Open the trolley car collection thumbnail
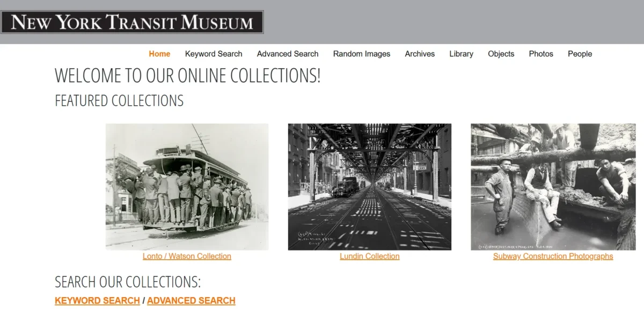Viewport: 644px width, 324px height. pyautogui.click(x=187, y=186)
